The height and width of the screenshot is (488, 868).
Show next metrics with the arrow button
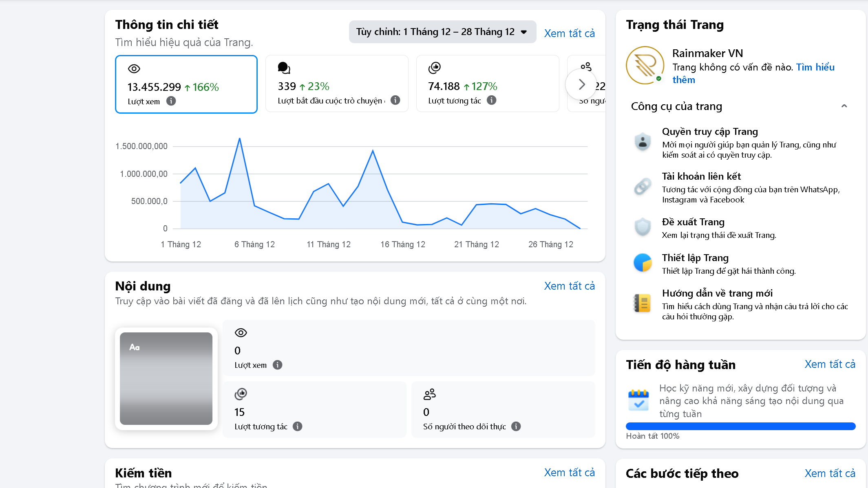tap(581, 84)
